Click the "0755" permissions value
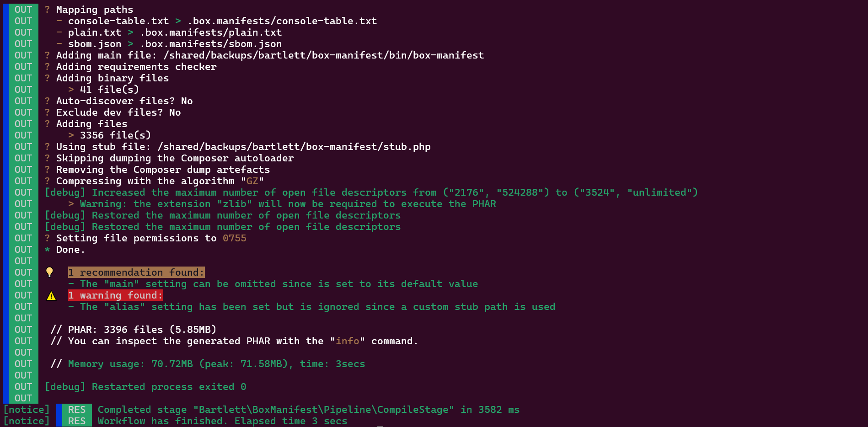The image size is (868, 427). 234,238
